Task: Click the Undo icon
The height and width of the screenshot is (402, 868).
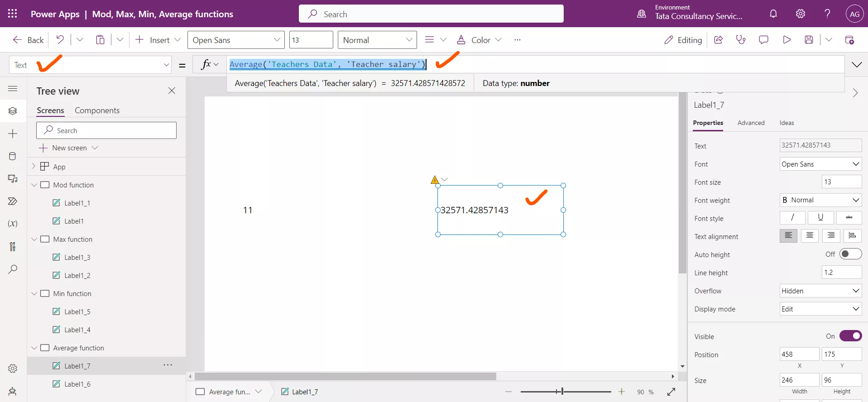Action: [60, 40]
